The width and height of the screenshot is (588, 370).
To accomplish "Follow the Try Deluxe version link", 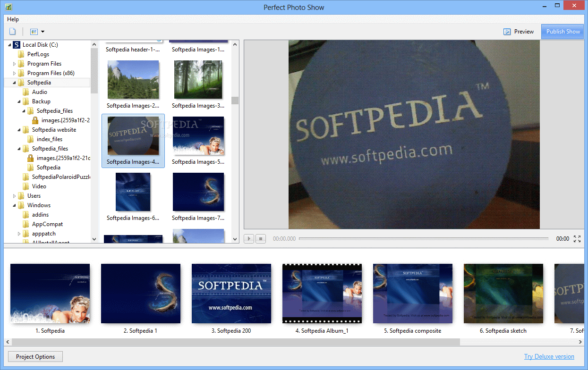I will point(549,357).
